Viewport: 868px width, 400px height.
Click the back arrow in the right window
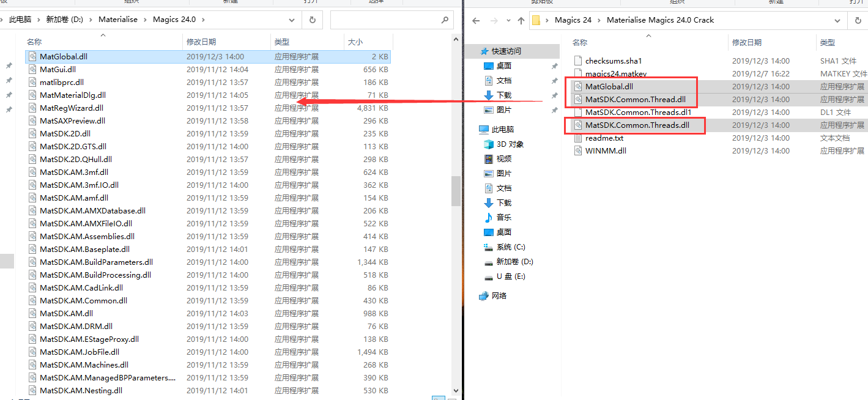477,20
